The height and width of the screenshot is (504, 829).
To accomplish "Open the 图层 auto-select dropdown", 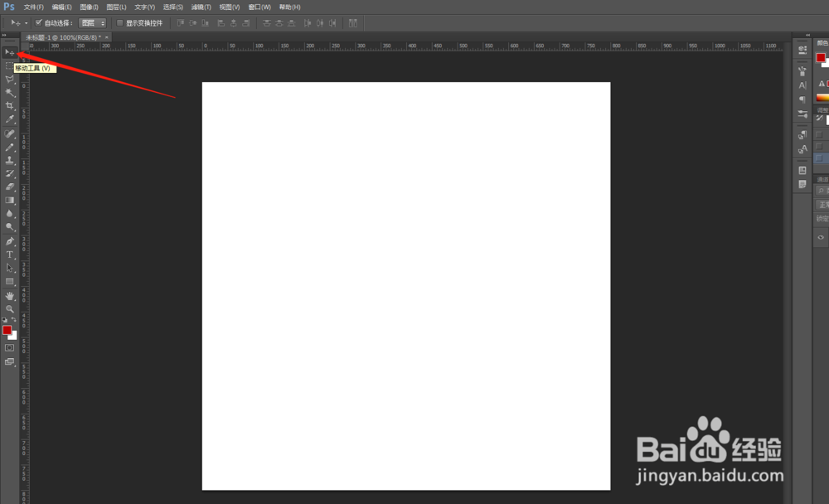I will click(x=93, y=22).
